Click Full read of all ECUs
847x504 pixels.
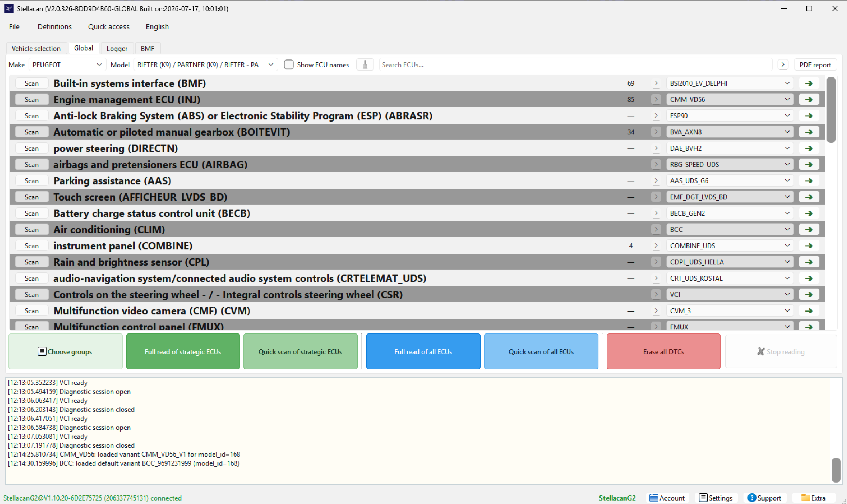423,352
